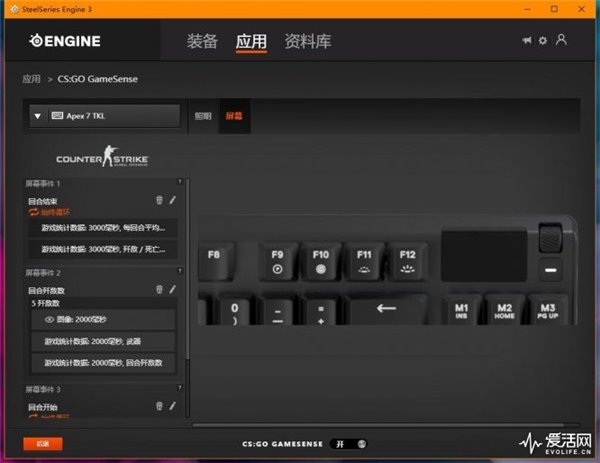Click help icon for 屏幕事件 2
This screenshot has width=600, height=463.
[x=179, y=271]
